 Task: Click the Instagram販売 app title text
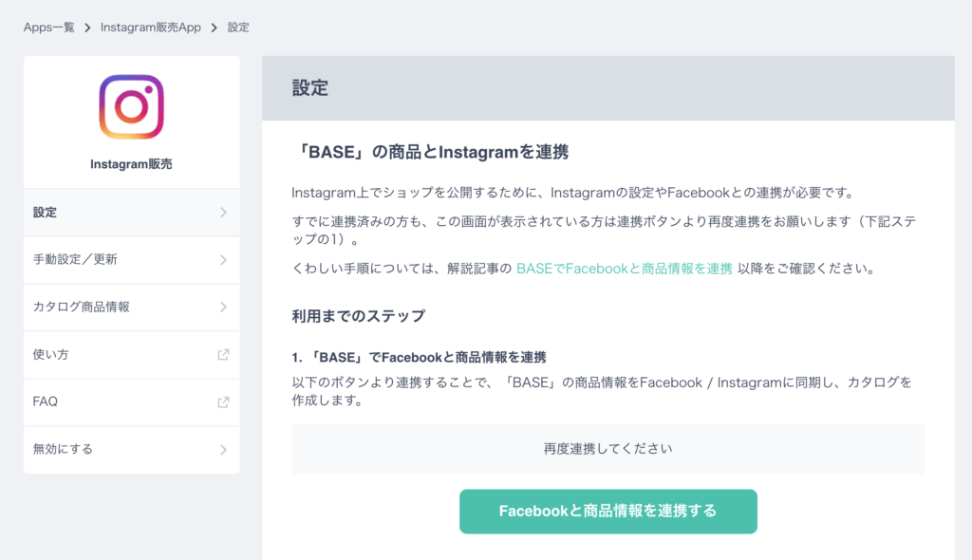(131, 164)
